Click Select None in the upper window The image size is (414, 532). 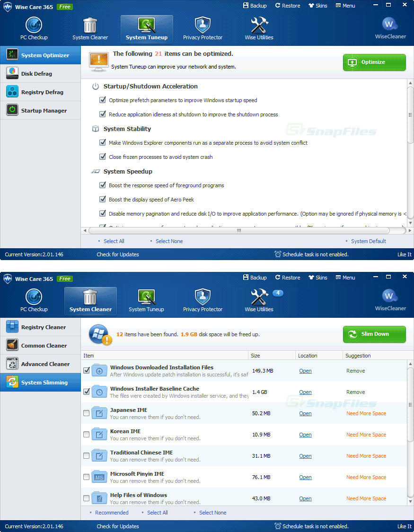169,241
